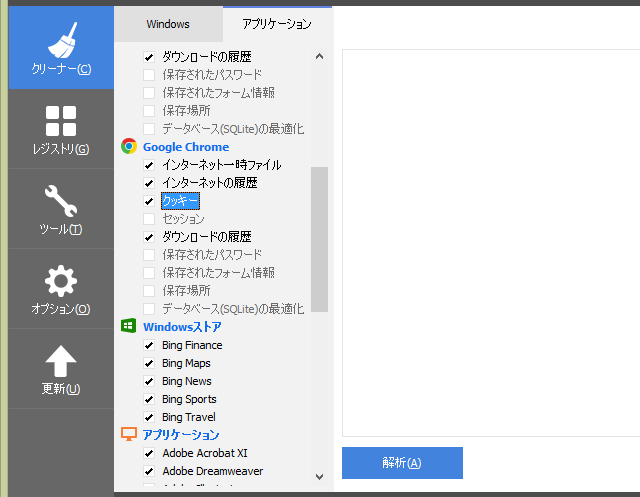Uncheck ダウンロードの履歴 under Google Chrome
The width and height of the screenshot is (640, 497).
(149, 237)
